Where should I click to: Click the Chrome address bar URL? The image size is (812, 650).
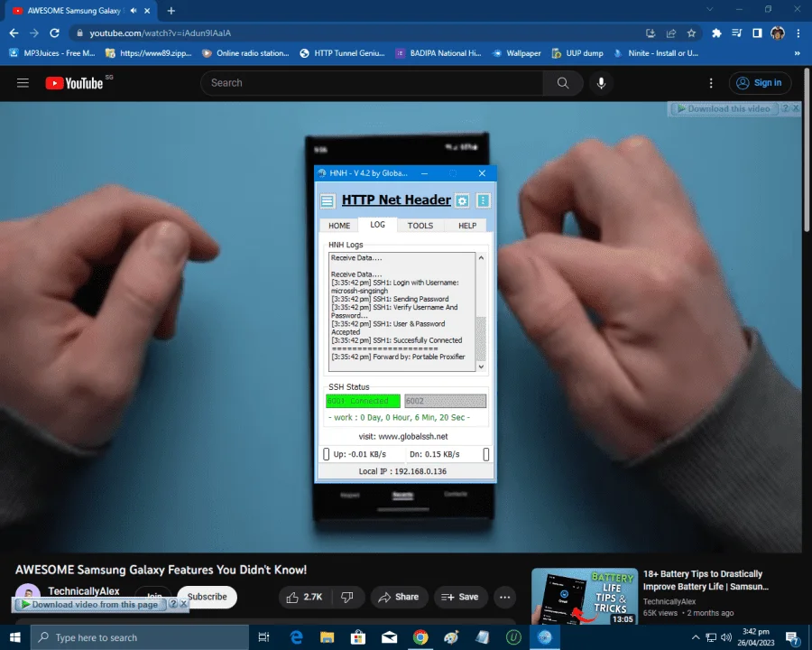(x=160, y=33)
